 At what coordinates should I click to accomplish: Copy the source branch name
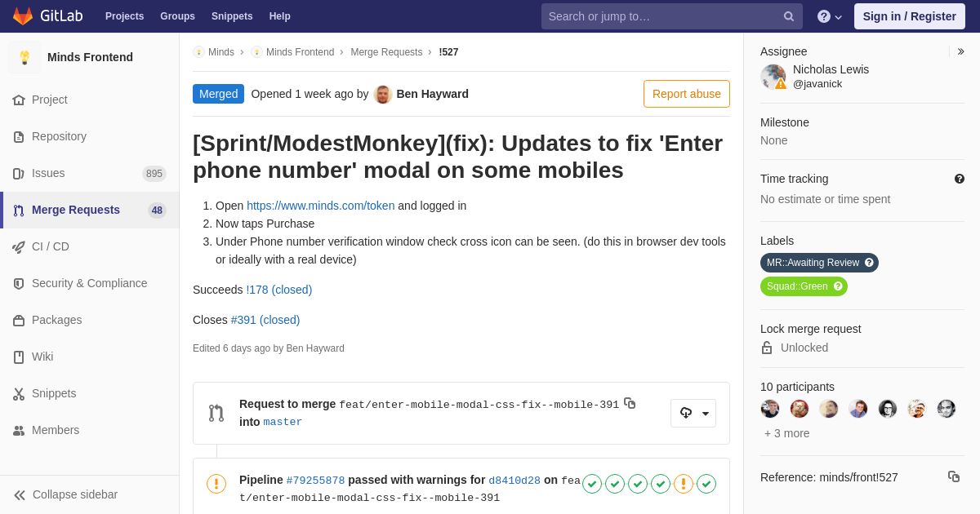click(x=630, y=403)
